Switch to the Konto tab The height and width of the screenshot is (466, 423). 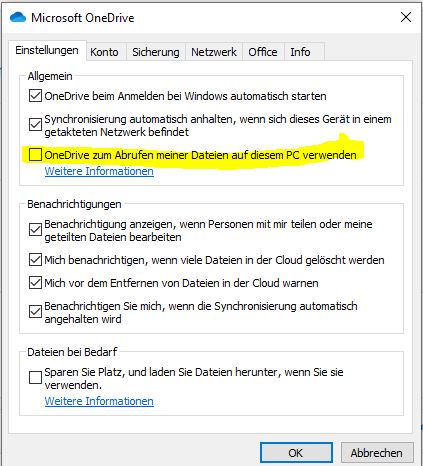click(x=104, y=52)
